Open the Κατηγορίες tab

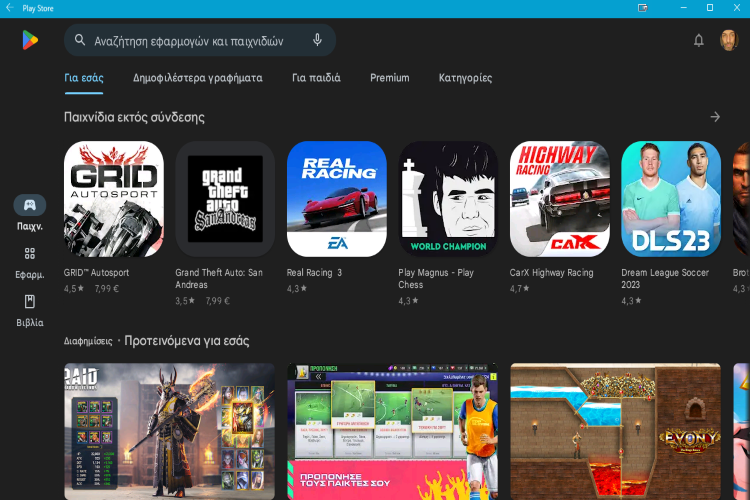click(465, 78)
